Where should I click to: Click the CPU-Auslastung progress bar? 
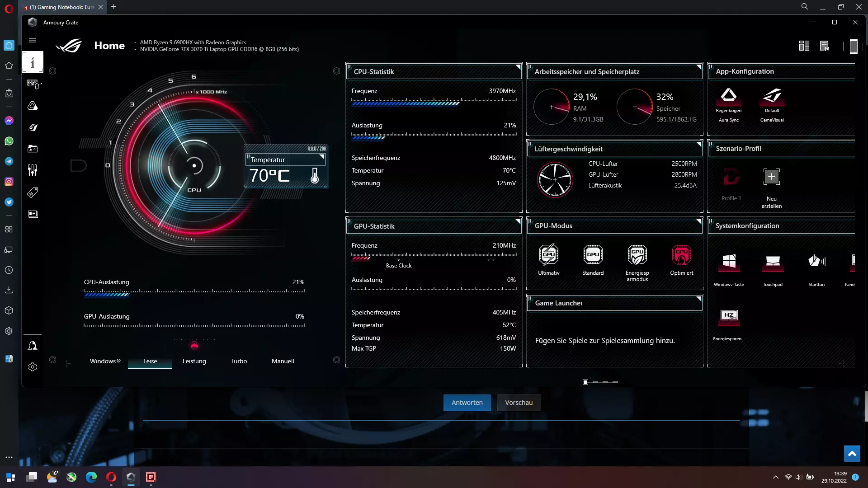click(x=194, y=294)
